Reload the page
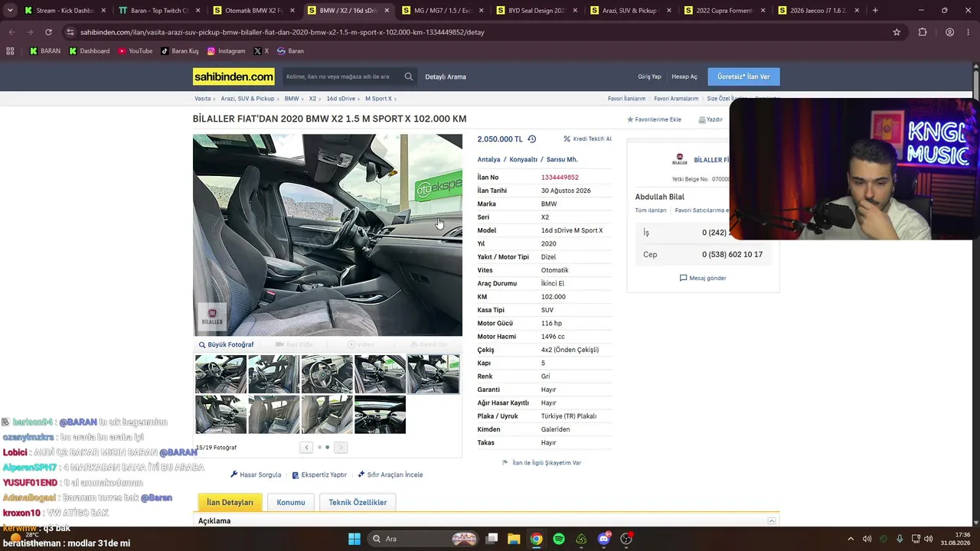Viewport: 980px width, 551px height. (x=48, y=32)
